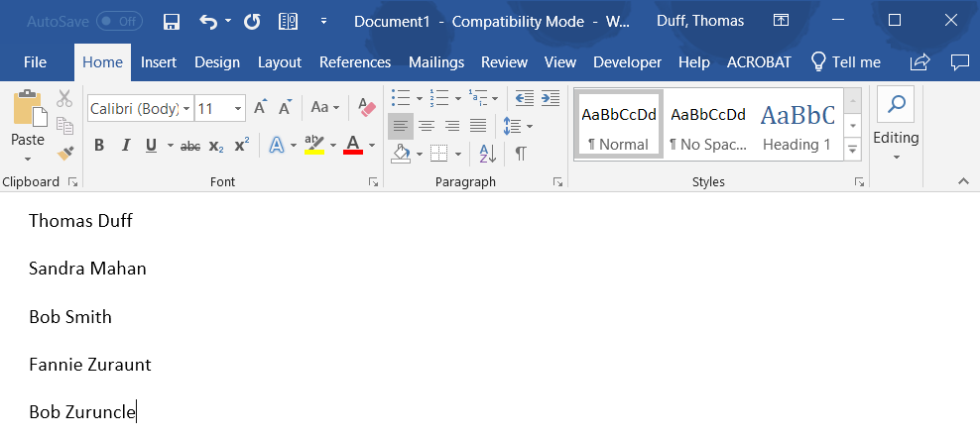Open the numbering list dropdown
This screenshot has width=980, height=438.
[x=458, y=99]
